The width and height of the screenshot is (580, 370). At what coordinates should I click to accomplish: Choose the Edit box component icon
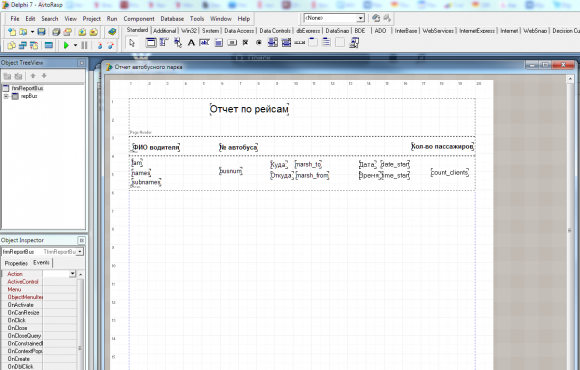(205, 43)
